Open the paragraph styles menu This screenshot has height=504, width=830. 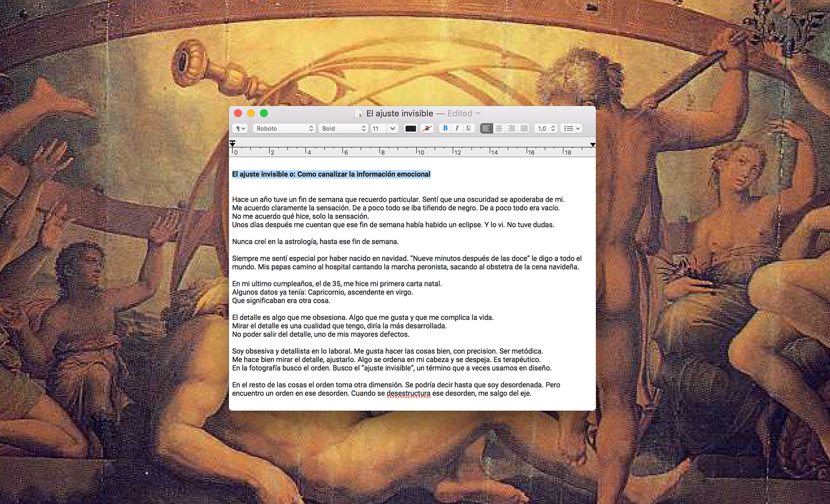coord(240,128)
